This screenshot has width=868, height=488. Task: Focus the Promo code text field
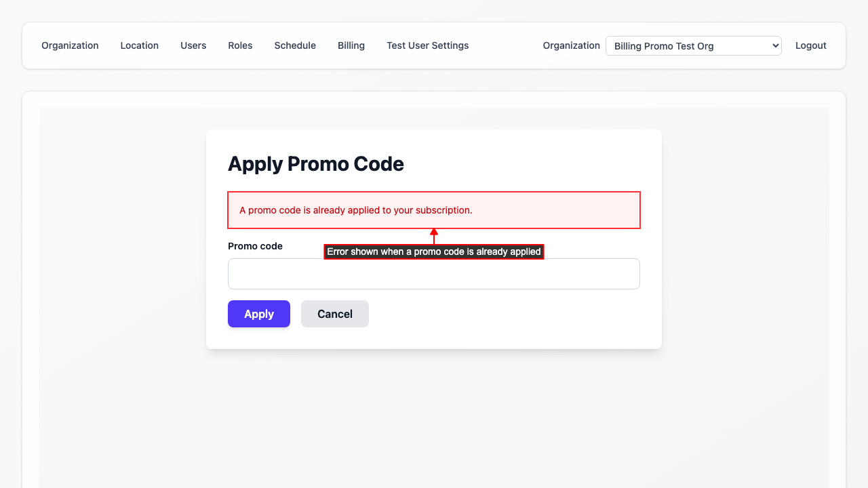point(434,274)
